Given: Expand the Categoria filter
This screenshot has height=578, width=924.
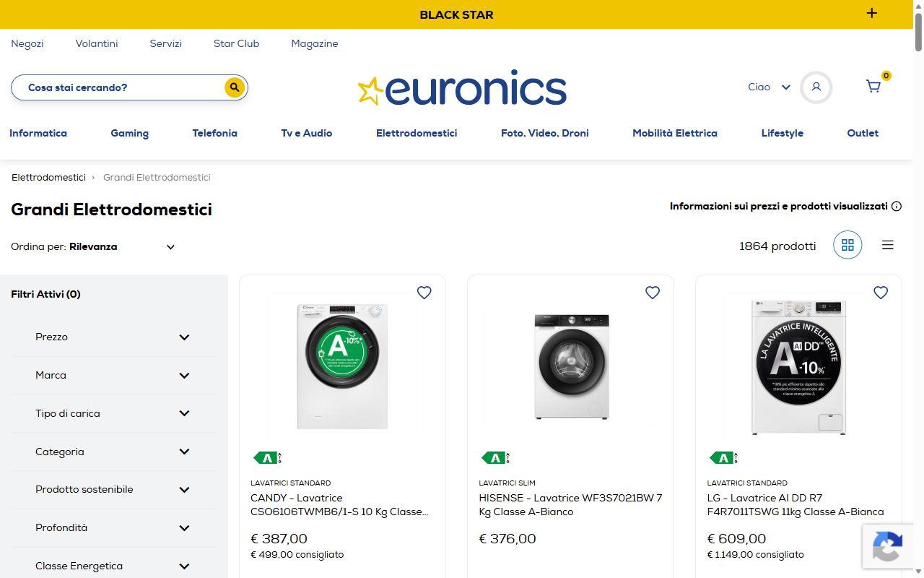Looking at the screenshot, I should tap(114, 452).
